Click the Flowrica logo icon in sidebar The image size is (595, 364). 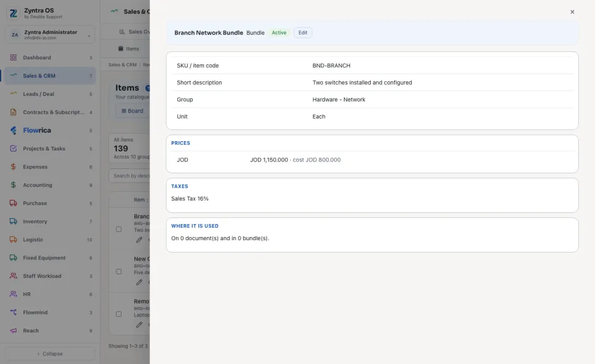(x=13, y=130)
